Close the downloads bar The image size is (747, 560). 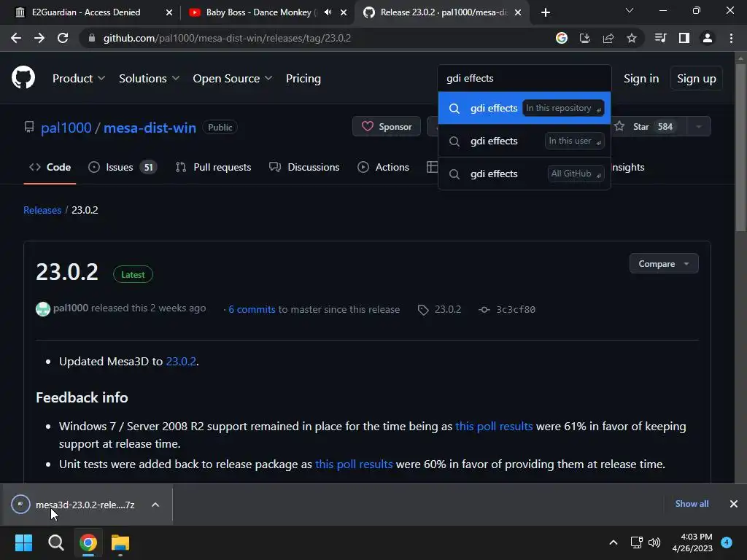point(734,504)
